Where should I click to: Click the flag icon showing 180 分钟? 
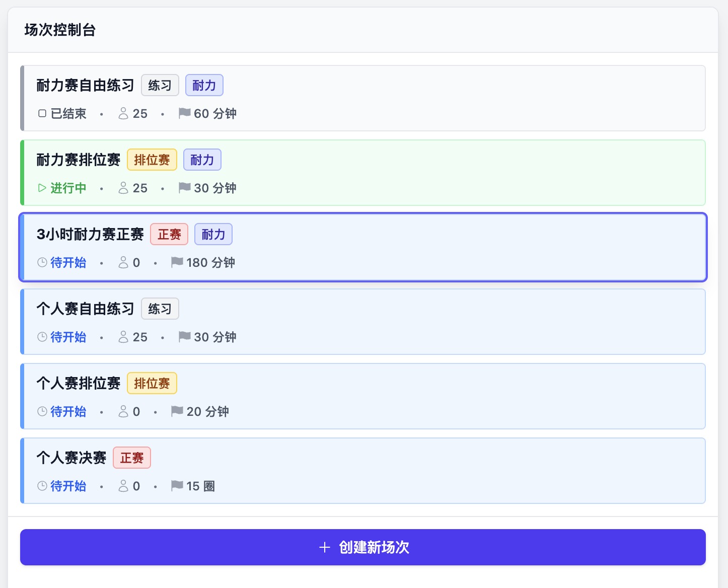point(176,262)
